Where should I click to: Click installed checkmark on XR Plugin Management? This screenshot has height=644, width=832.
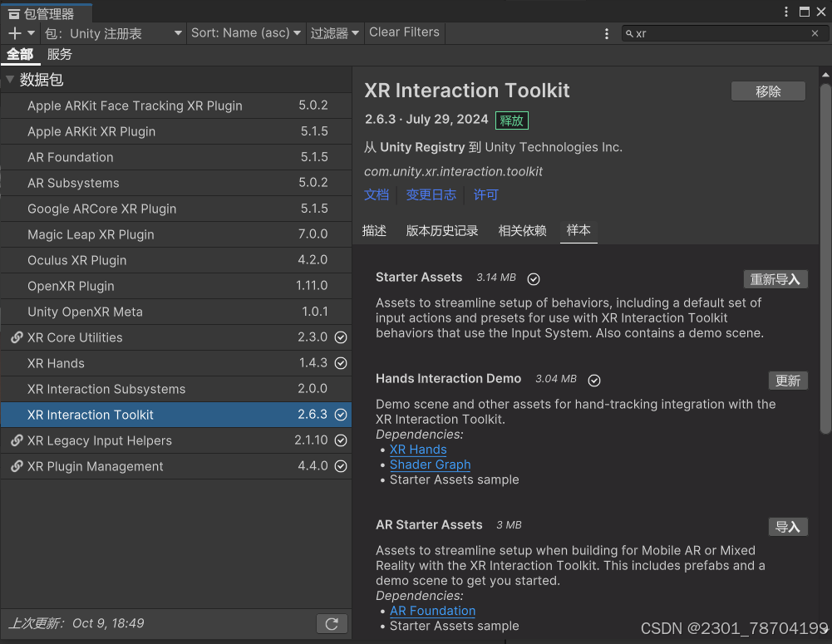point(341,466)
